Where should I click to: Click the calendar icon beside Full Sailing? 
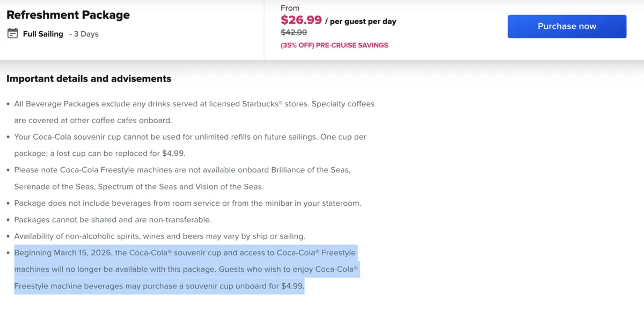point(12,34)
